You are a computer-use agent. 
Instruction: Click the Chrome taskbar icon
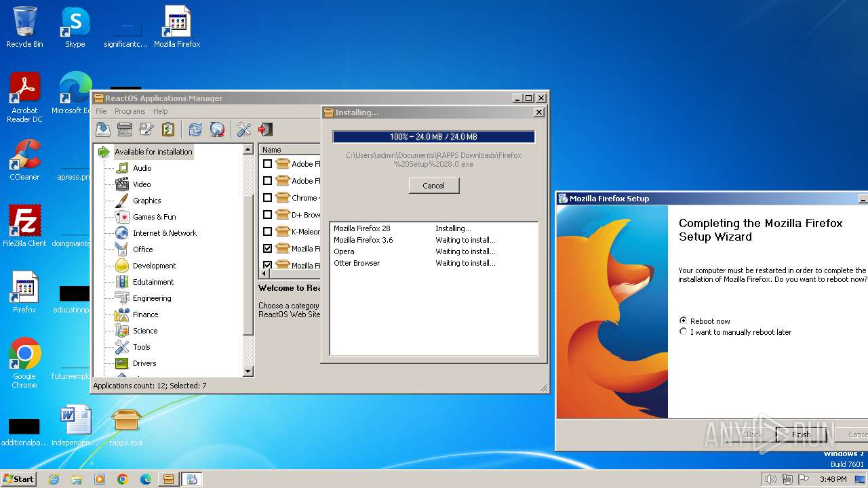(122, 479)
